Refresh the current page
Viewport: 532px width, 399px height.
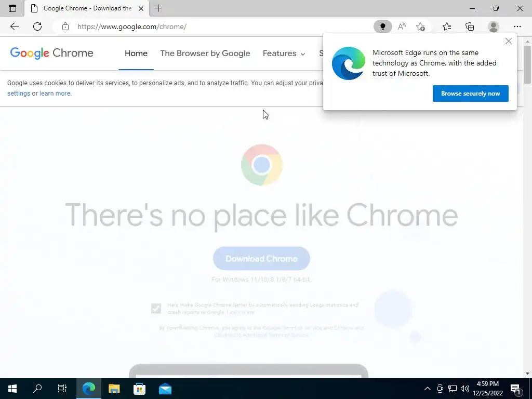tap(37, 26)
